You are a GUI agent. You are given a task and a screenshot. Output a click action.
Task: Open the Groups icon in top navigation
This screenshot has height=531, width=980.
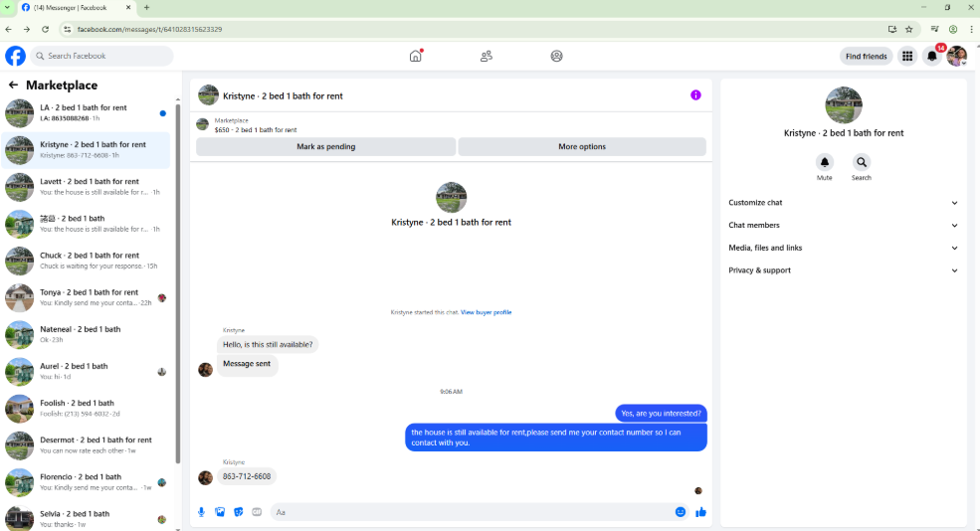coord(556,57)
